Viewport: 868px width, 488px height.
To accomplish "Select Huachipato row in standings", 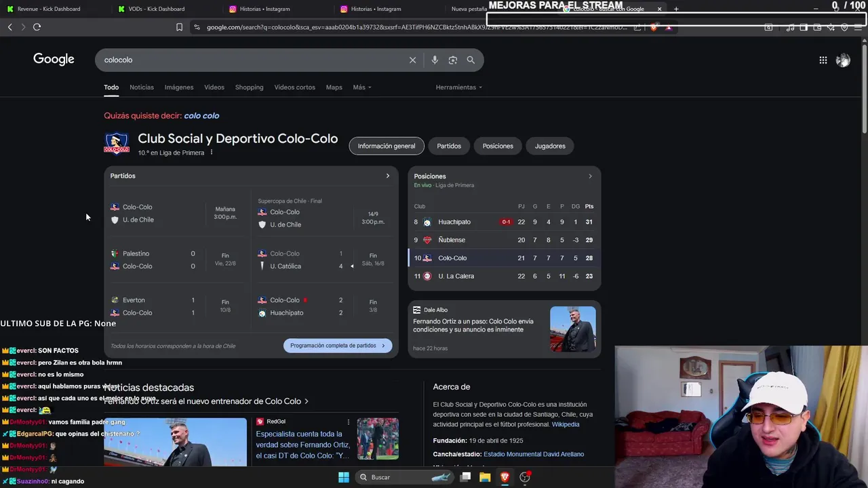I will 505,222.
